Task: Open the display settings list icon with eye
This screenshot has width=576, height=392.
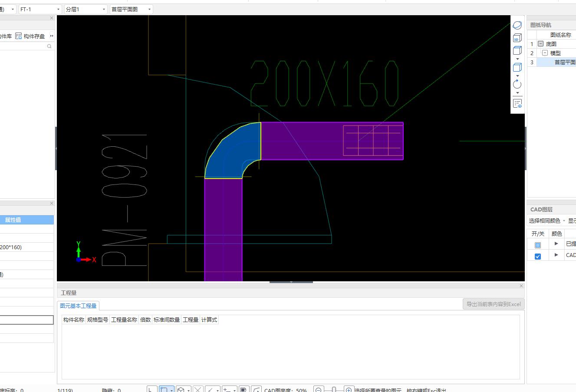Action: [517, 103]
